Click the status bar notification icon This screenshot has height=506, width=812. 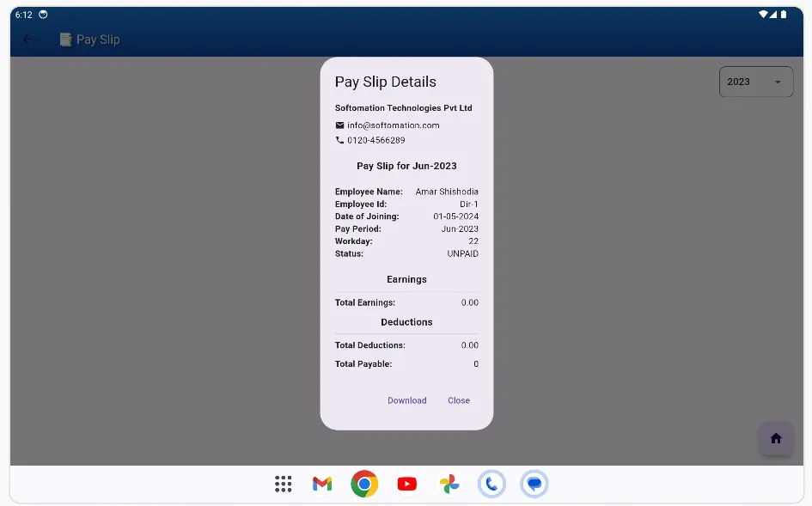click(44, 15)
